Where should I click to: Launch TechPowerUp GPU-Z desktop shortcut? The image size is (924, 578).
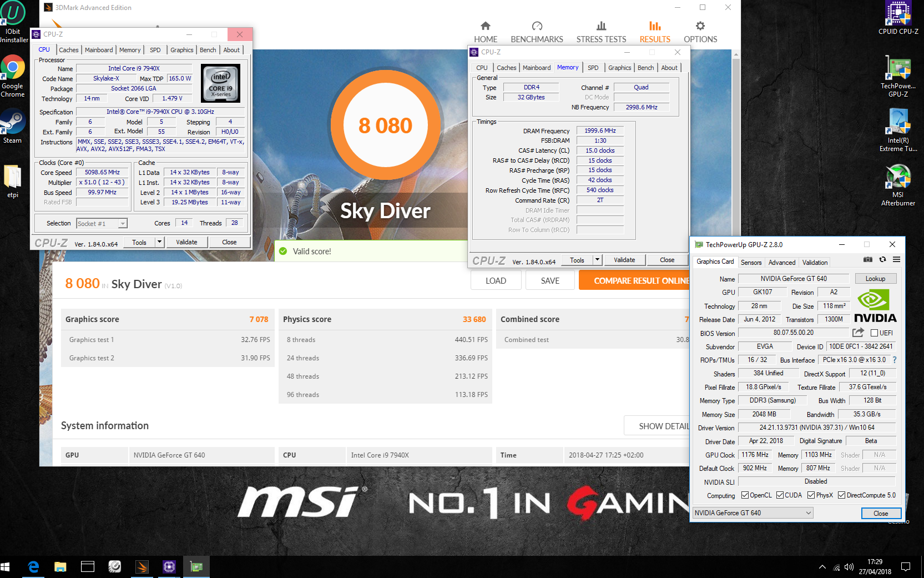[x=898, y=77]
